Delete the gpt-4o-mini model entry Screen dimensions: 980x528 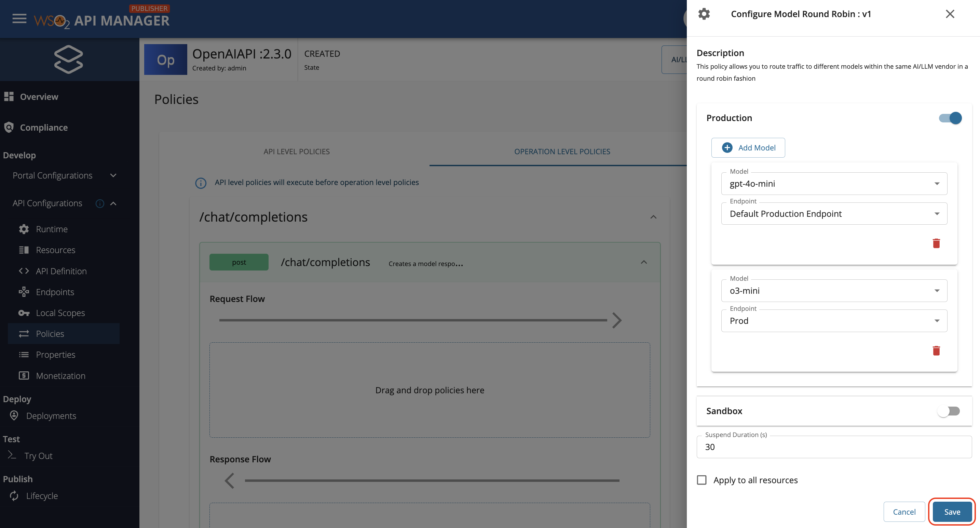tap(936, 243)
